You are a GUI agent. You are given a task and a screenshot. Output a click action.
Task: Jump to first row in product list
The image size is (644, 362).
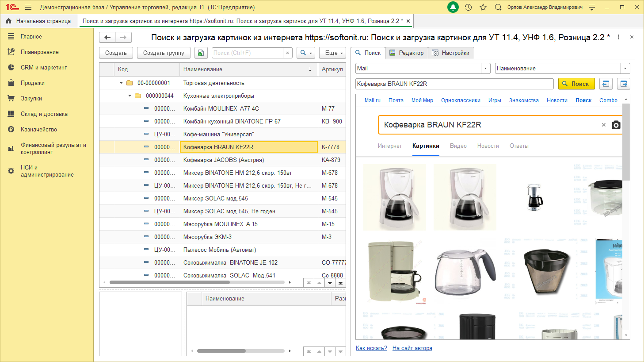[309, 283]
